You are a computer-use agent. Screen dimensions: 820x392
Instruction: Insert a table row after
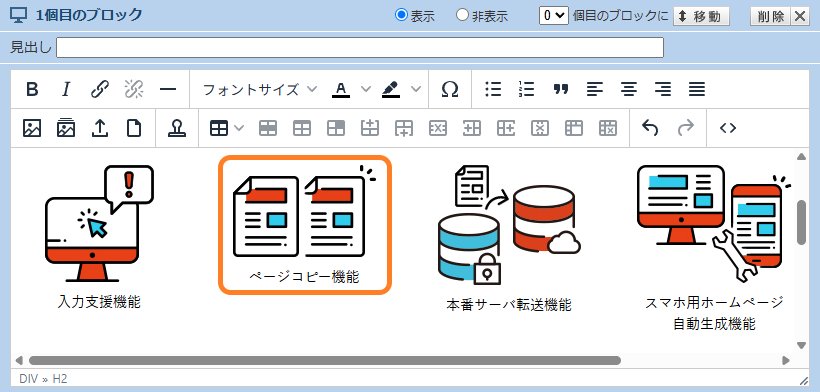[x=404, y=128]
